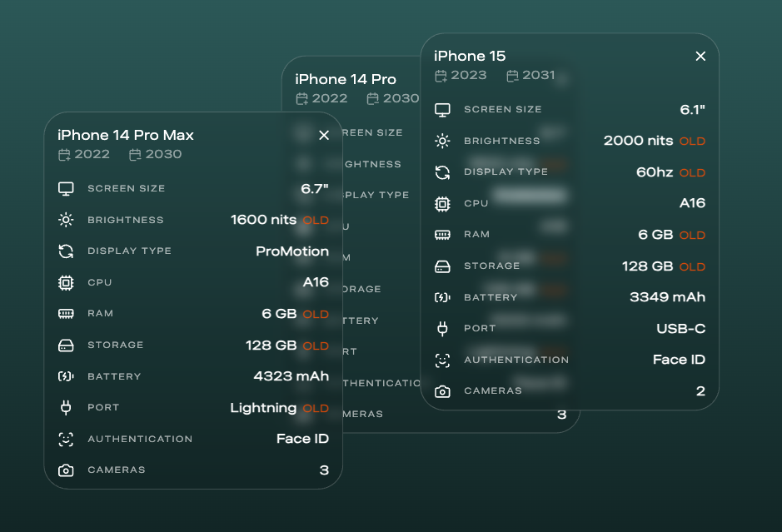Click the OLD tag next to Lightning port
This screenshot has height=532, width=782.
(x=316, y=409)
